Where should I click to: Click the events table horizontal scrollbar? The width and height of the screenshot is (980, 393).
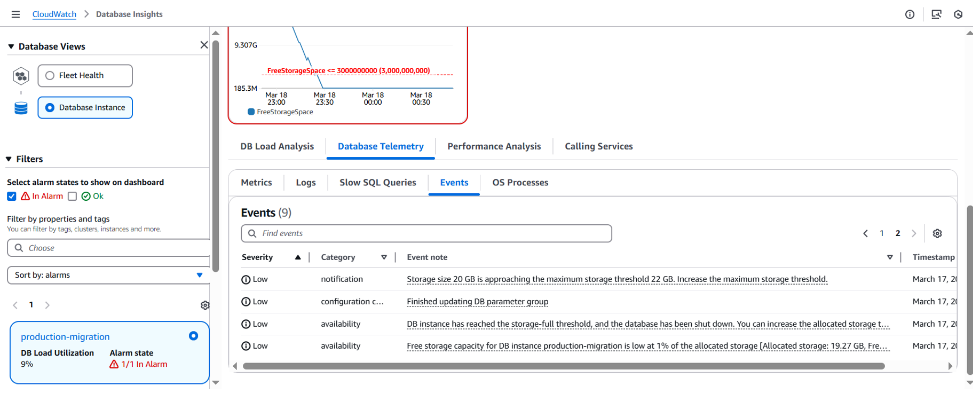(x=564, y=366)
